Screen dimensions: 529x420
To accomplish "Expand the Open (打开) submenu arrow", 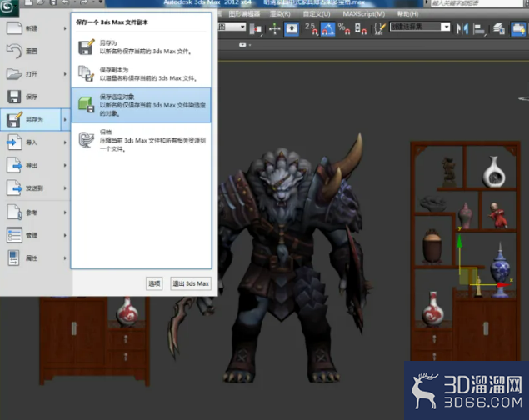I will point(65,74).
